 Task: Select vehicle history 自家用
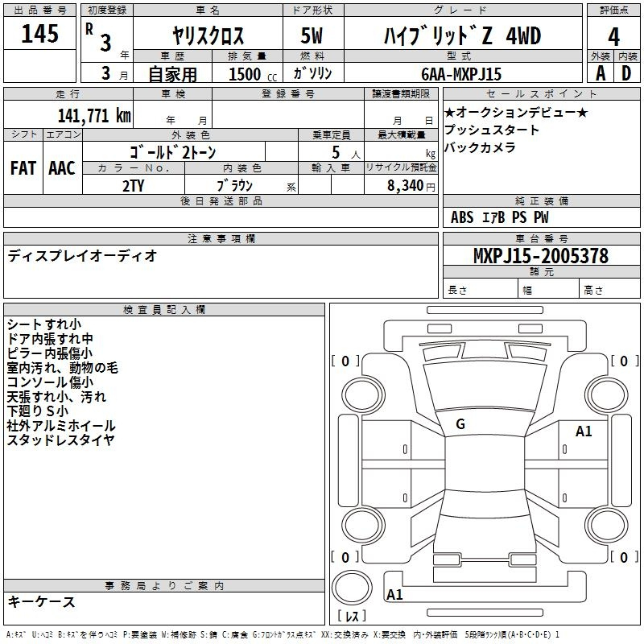(x=172, y=74)
